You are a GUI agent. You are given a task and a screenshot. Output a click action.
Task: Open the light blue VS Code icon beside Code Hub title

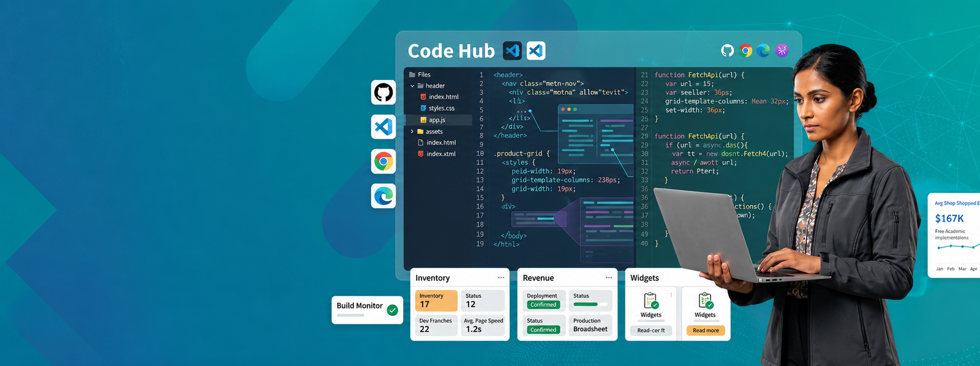(536, 51)
